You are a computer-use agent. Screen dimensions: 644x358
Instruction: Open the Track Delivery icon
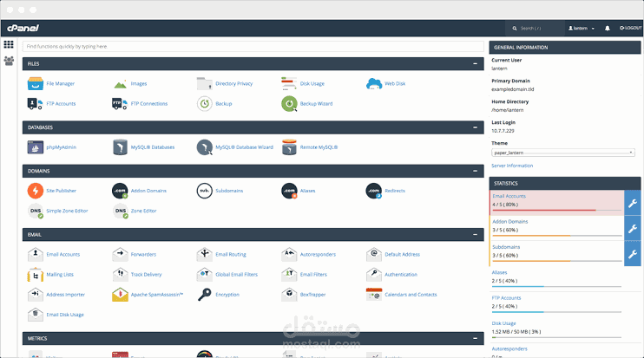(120, 274)
